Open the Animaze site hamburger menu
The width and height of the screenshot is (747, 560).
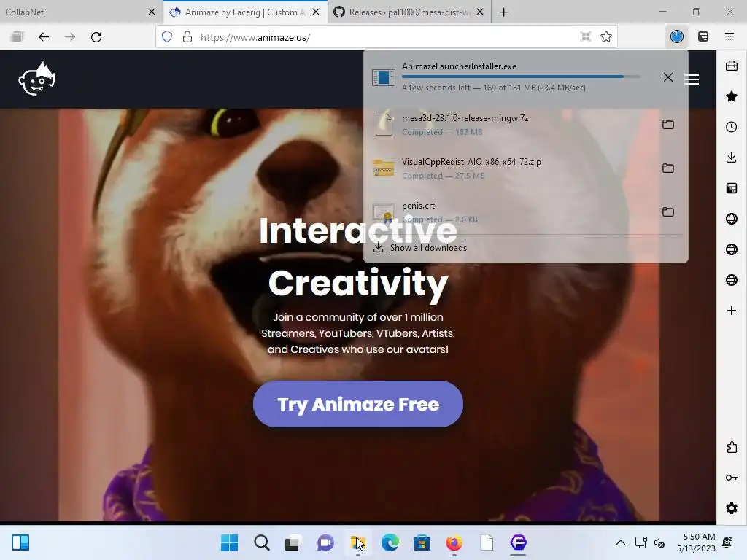point(692,79)
